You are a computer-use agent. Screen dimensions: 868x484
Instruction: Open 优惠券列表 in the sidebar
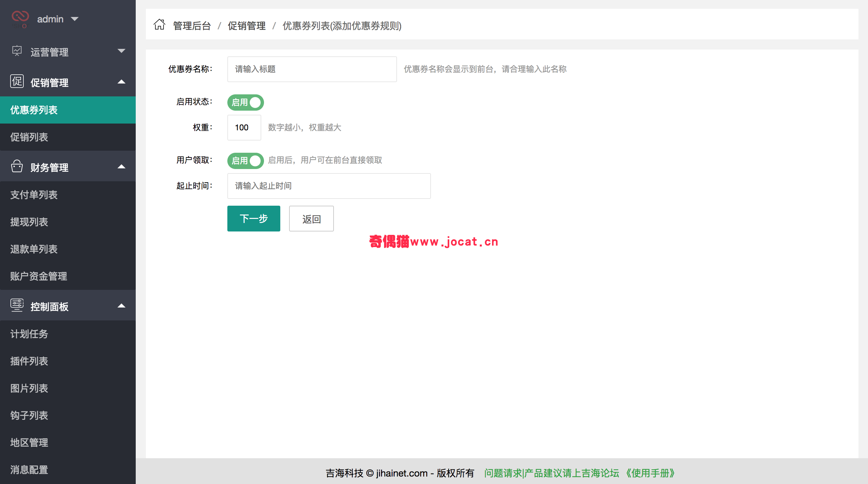coord(68,110)
